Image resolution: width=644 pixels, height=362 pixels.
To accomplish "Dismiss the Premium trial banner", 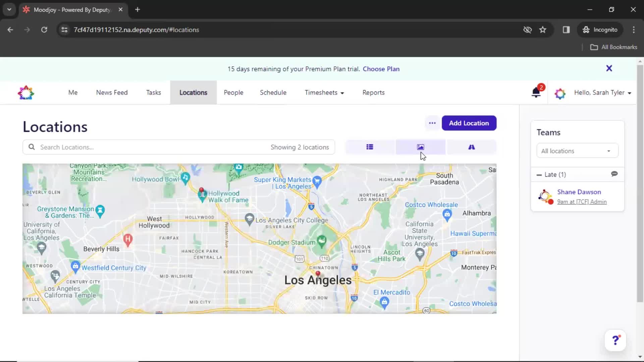I will [x=609, y=68].
